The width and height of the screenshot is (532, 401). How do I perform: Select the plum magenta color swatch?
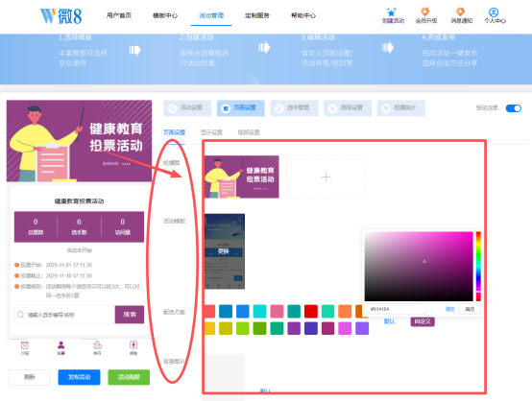coord(327,328)
